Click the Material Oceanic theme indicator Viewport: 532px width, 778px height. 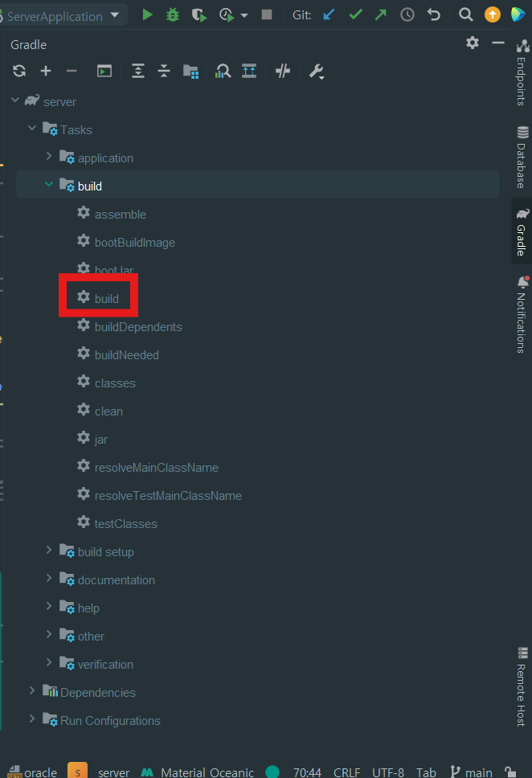198,772
